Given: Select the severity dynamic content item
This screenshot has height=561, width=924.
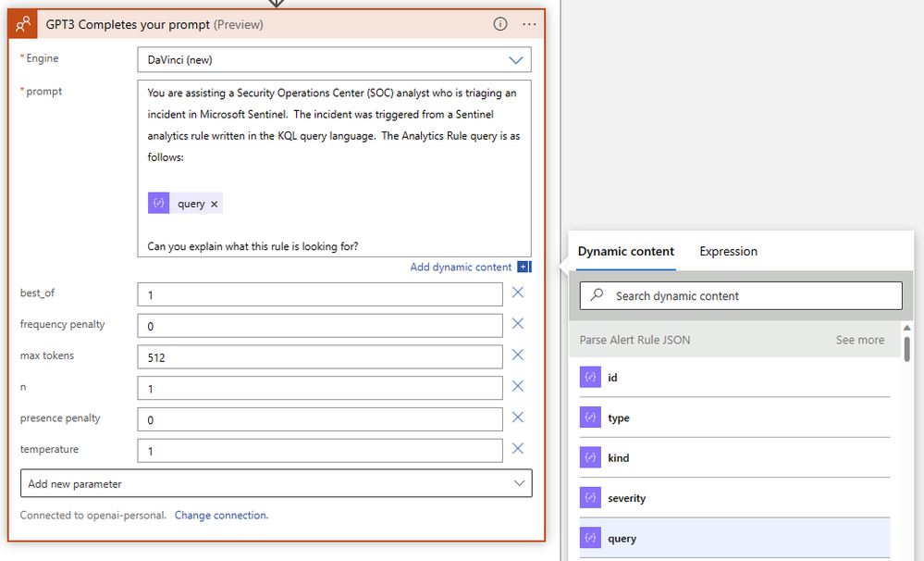Looking at the screenshot, I should point(626,498).
